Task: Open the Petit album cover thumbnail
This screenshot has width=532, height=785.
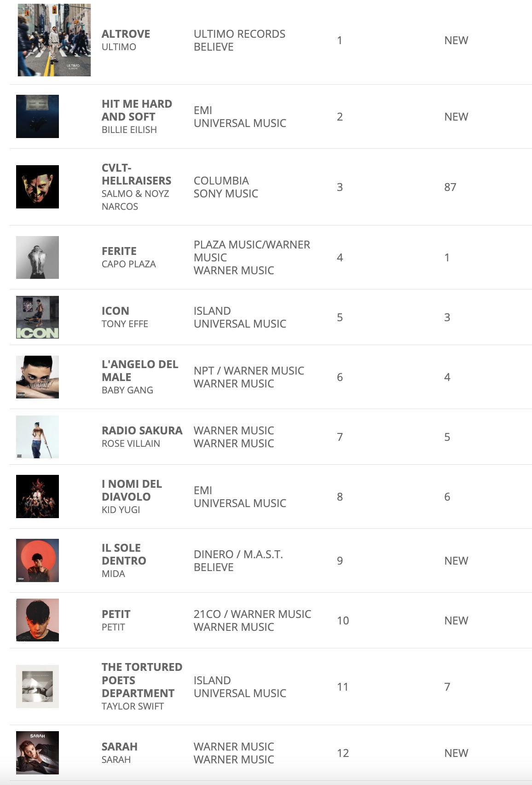Action: click(x=37, y=620)
